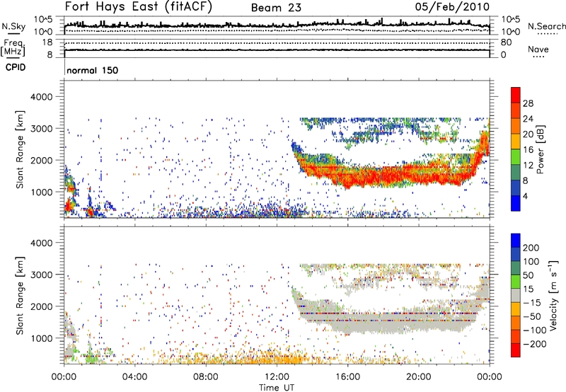This screenshot has width=566, height=392.
Task: Click the "200" label on Velocity colorbar
Action: (531, 248)
